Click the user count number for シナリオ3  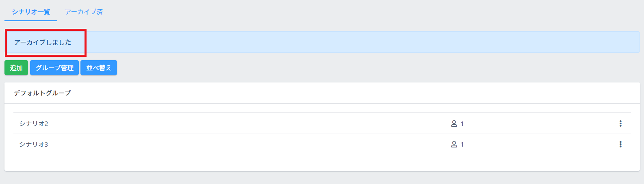click(x=462, y=145)
